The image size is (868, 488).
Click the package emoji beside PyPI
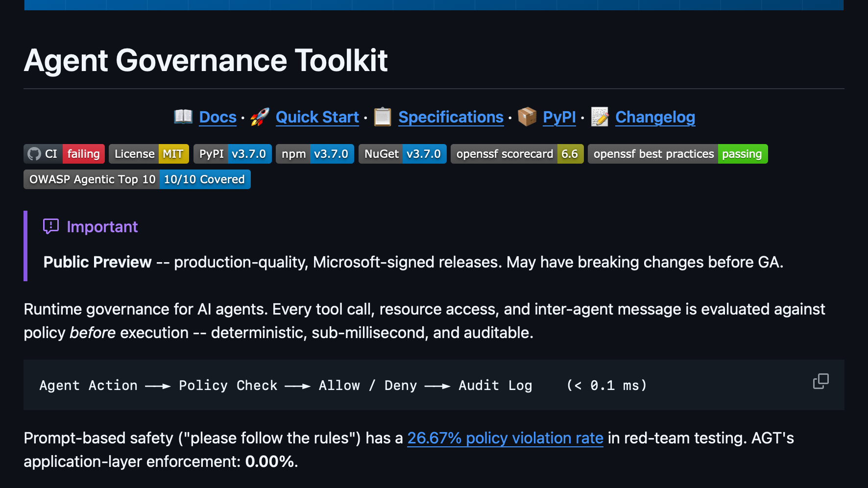click(527, 117)
